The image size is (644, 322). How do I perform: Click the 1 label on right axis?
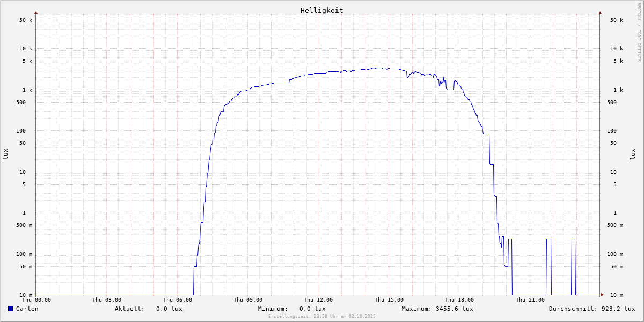(x=615, y=213)
